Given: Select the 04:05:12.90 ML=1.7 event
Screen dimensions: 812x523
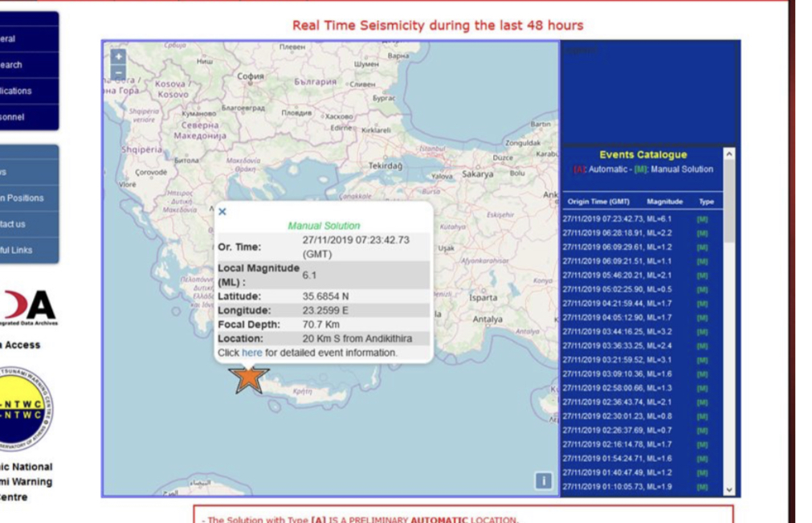Looking at the screenshot, I should pyautogui.click(x=636, y=317).
